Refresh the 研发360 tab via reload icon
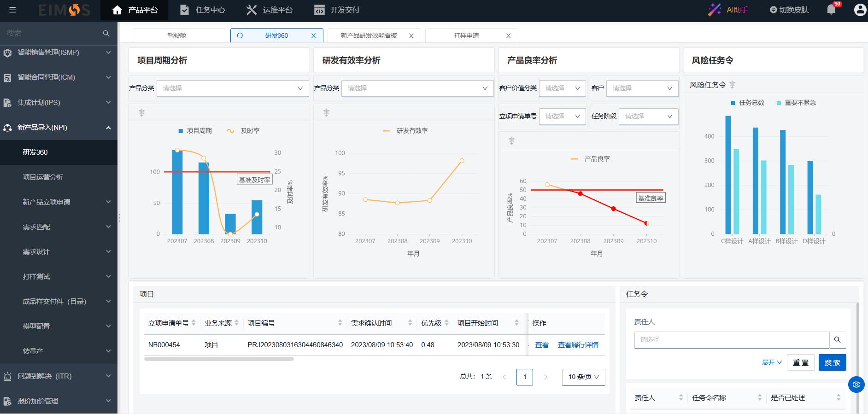The height and width of the screenshot is (414, 868). (240, 35)
